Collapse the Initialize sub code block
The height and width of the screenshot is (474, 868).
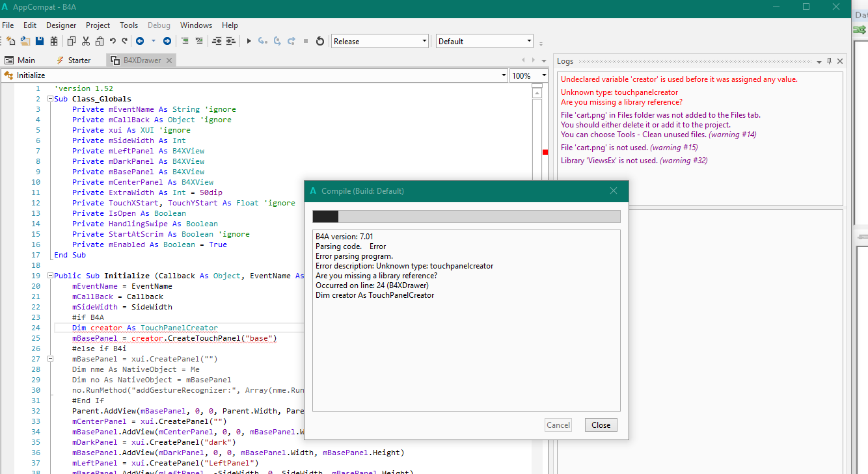click(49, 276)
